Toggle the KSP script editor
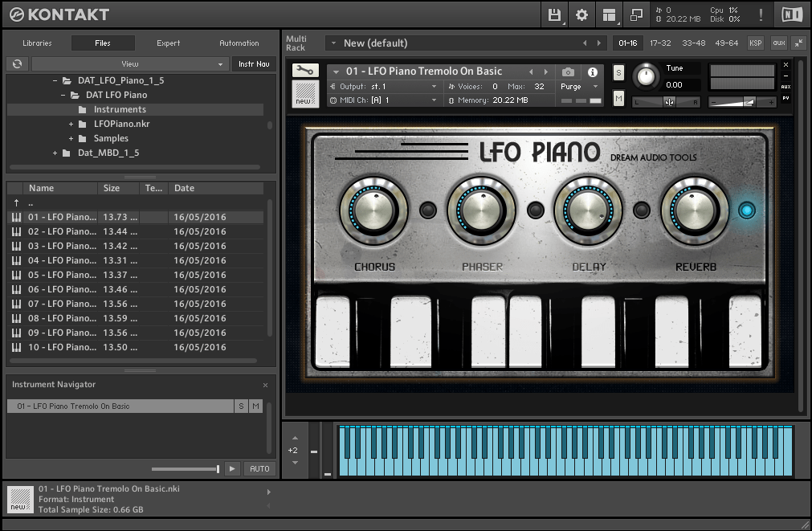 point(756,43)
